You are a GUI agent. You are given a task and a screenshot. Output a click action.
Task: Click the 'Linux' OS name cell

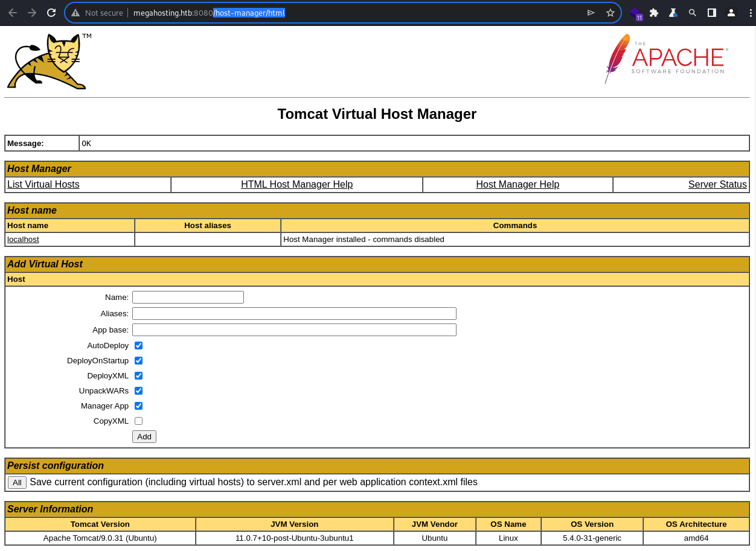[x=508, y=538]
